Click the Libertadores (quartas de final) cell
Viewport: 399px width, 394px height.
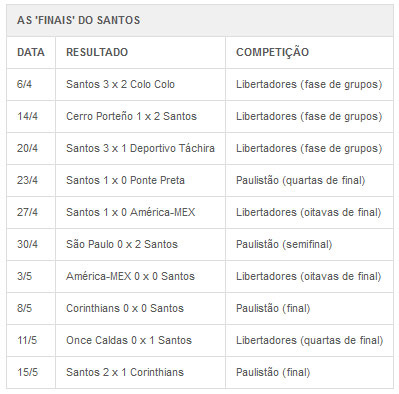coord(309,340)
